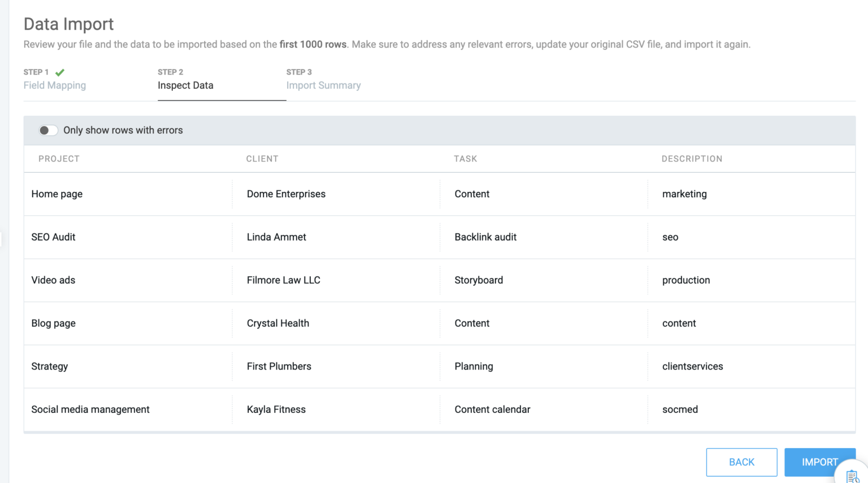Click the Filmore Law LLC client cell

336,280
